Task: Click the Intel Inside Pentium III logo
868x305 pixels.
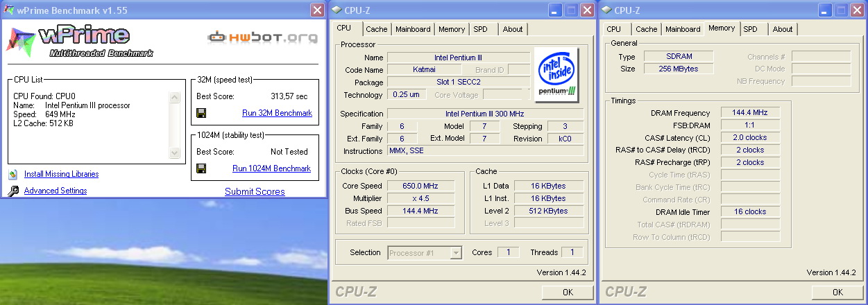Action: point(556,74)
